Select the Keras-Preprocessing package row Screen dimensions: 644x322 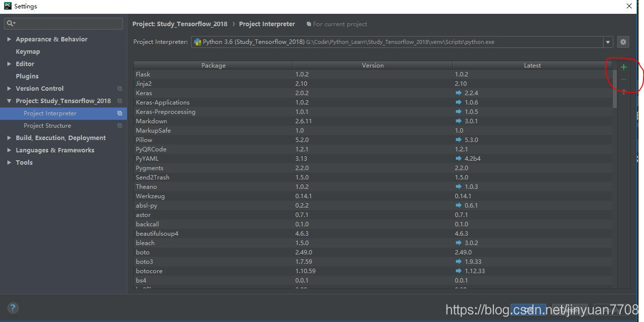(373, 112)
